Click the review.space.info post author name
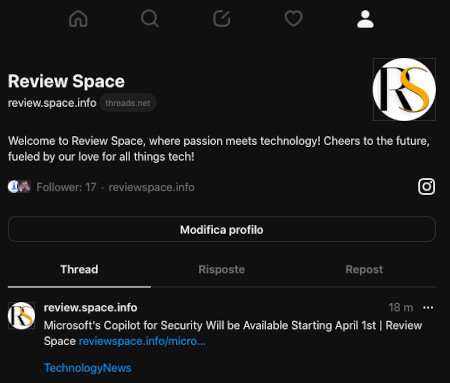450x383 pixels. tap(90, 307)
